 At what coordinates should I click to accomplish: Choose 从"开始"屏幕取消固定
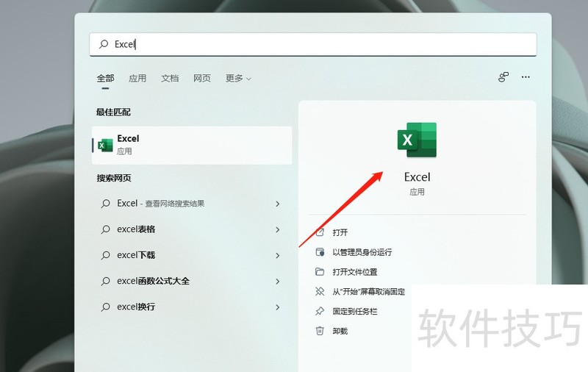[369, 292]
